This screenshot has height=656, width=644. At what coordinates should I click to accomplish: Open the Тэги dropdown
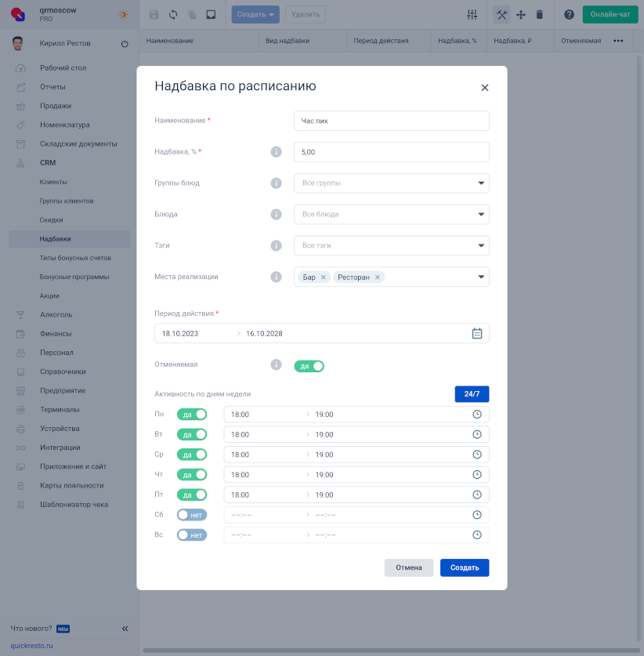point(392,245)
